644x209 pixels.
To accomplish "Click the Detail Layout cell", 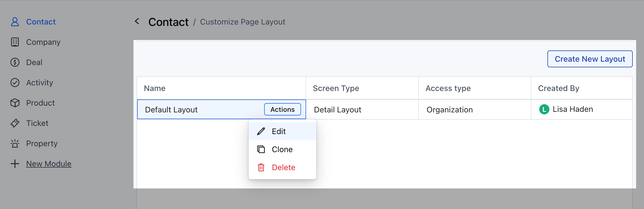I will click(x=362, y=110).
